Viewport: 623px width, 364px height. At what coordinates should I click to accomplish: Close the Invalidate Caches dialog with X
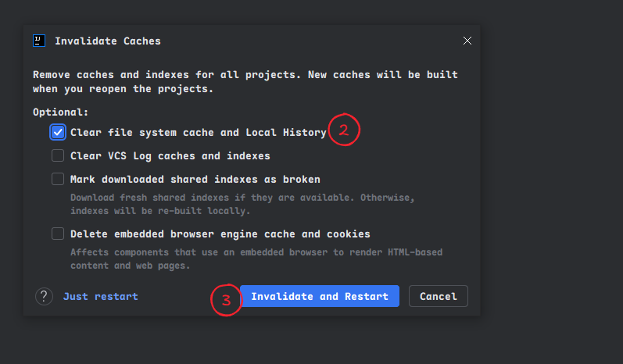pyautogui.click(x=467, y=41)
